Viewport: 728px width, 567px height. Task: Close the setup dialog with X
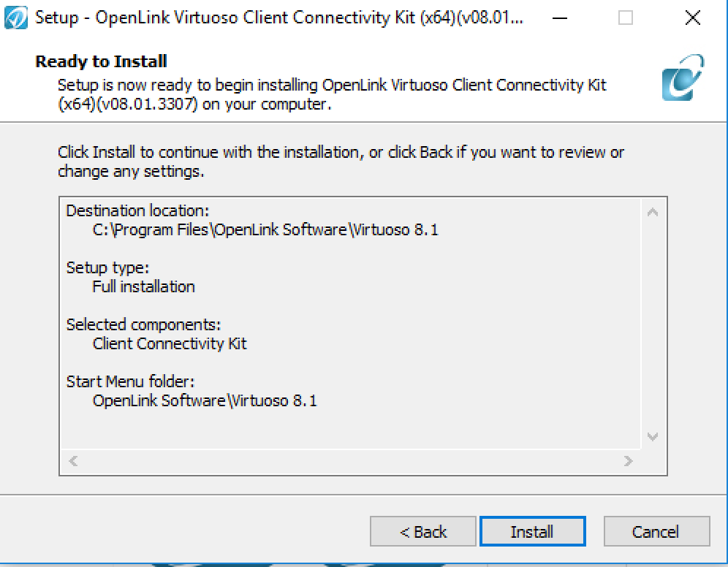point(693,18)
